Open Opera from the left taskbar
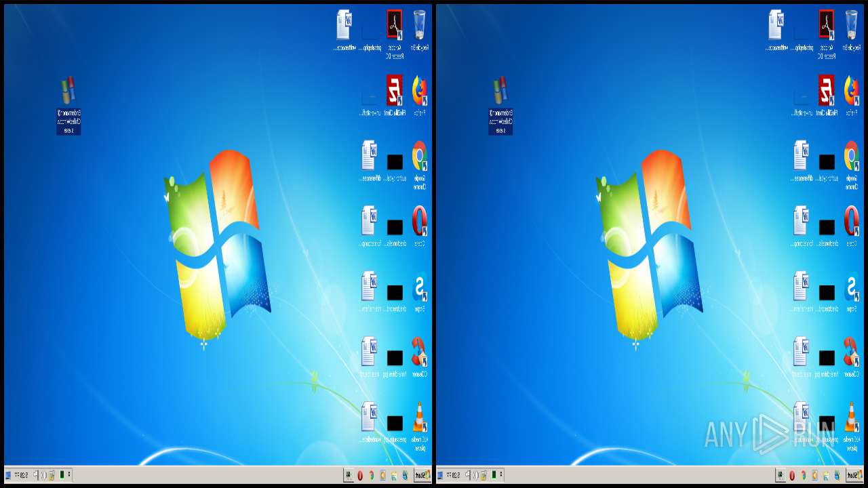This screenshot has width=868, height=488. point(360,476)
